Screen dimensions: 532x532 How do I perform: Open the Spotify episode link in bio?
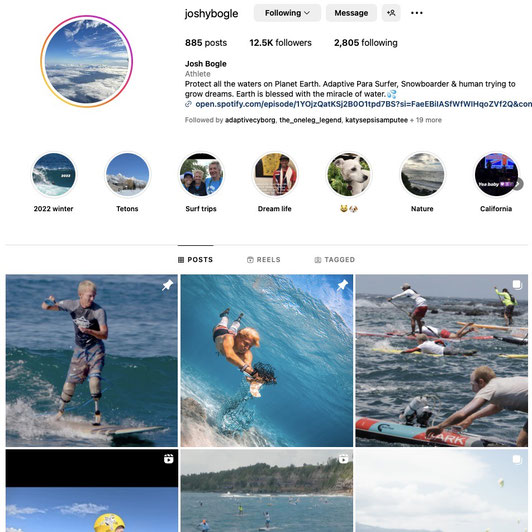pyautogui.click(x=359, y=104)
